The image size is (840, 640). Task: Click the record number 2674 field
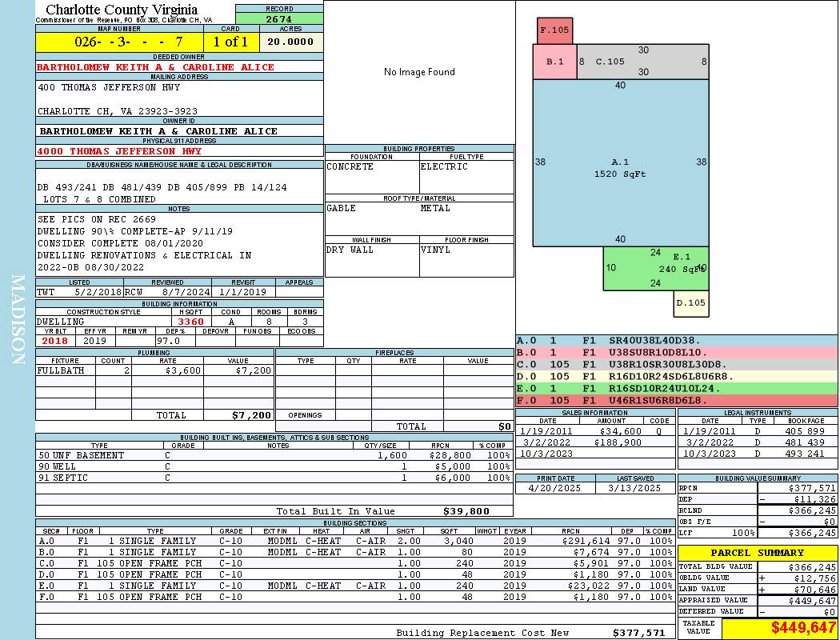point(279,18)
